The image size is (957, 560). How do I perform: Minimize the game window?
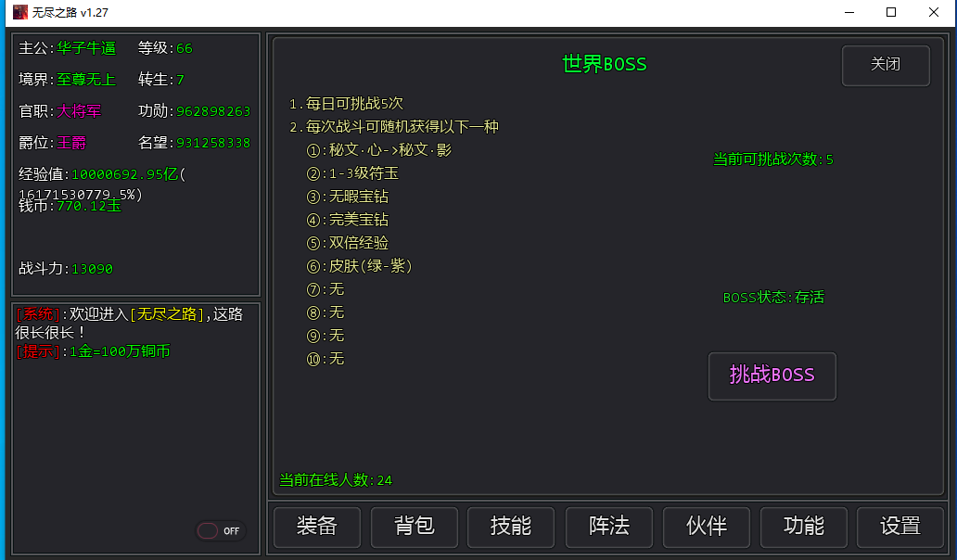pos(848,12)
